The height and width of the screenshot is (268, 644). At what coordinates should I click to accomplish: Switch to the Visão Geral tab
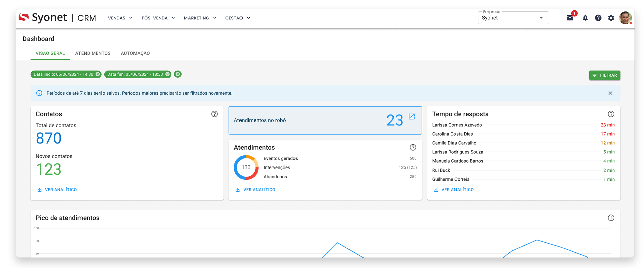point(50,53)
